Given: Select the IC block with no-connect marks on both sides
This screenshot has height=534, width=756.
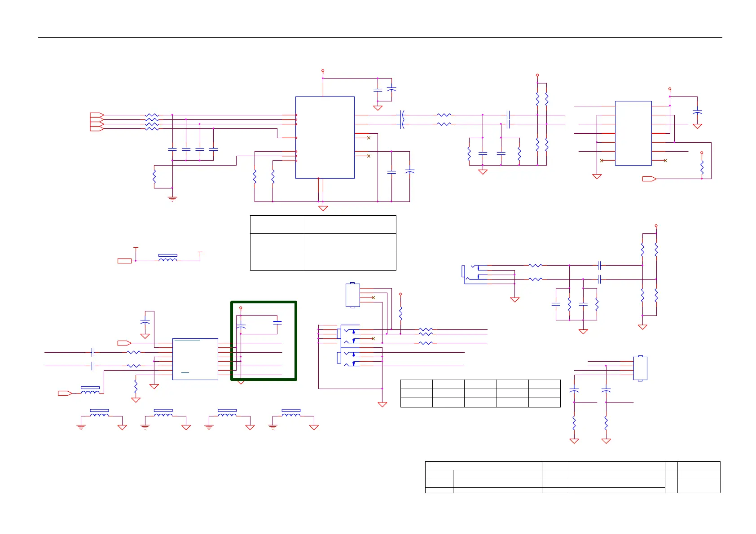Looking at the screenshot, I should (x=633, y=133).
